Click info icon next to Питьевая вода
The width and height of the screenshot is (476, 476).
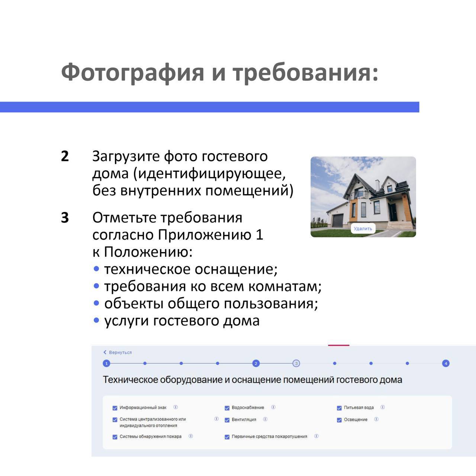pyautogui.click(x=383, y=407)
